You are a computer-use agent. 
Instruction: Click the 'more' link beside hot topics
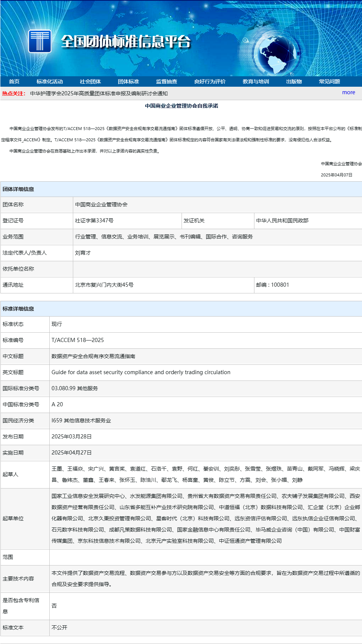tap(349, 92)
